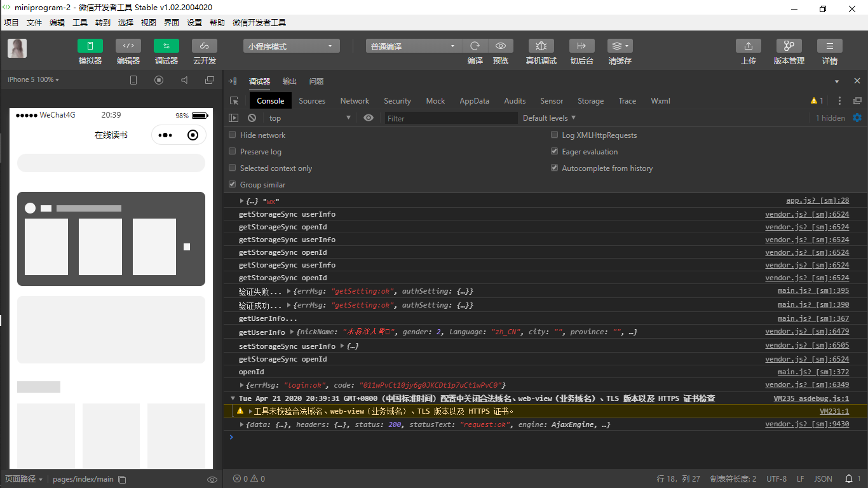Click the 真机调试 real device debug icon

click(x=541, y=46)
